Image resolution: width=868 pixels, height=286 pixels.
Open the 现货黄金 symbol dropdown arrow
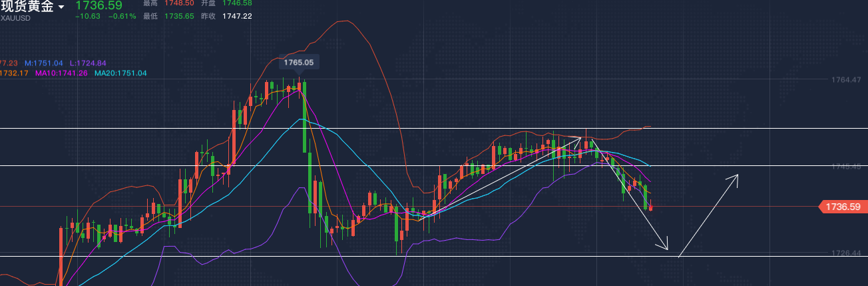coord(61,7)
